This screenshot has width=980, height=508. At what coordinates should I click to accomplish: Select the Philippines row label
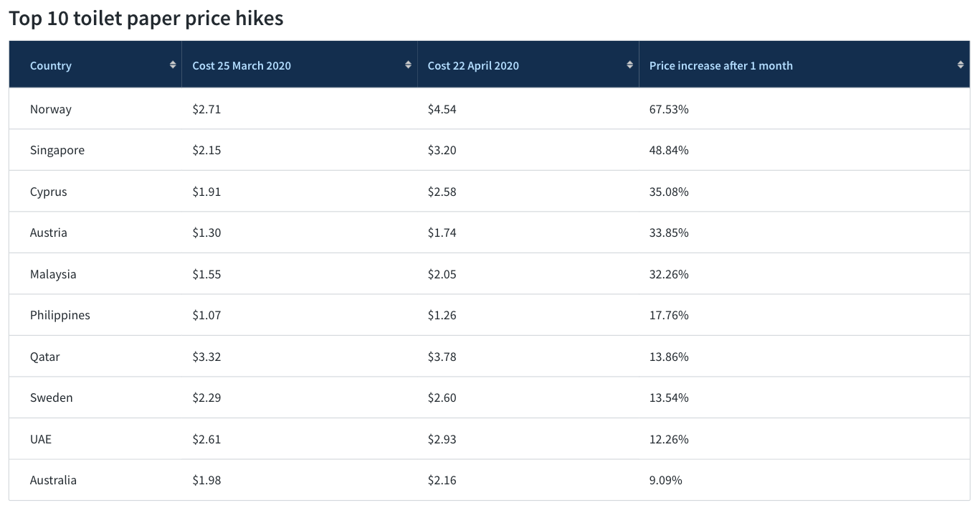click(60, 315)
